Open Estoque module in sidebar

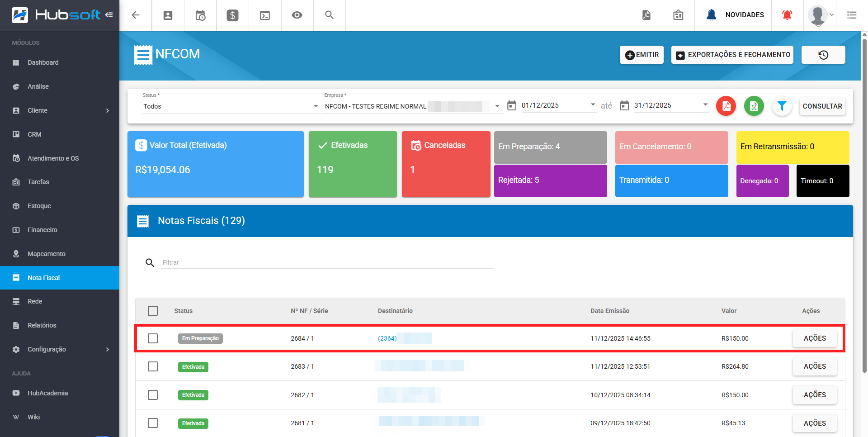point(60,206)
